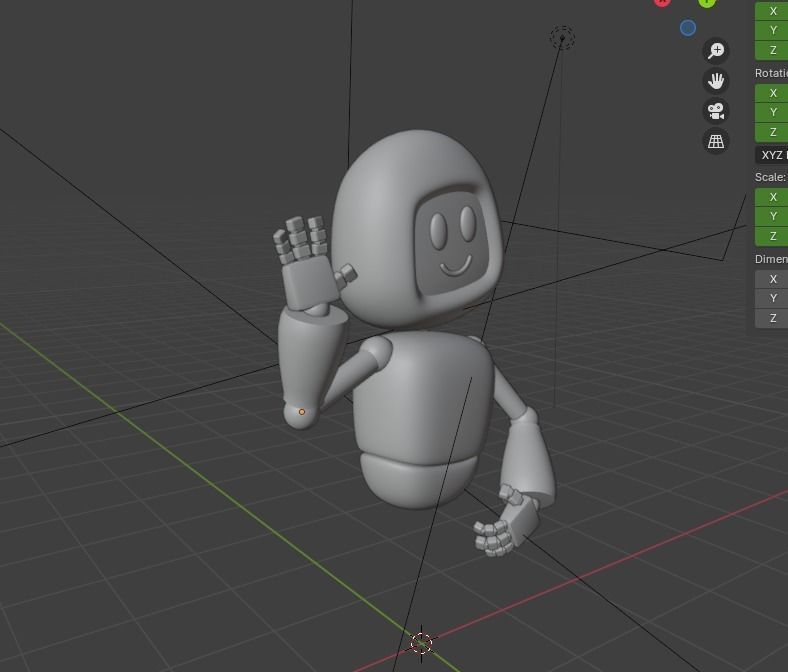
Task: Click the X field under Dimensions
Action: [771, 279]
